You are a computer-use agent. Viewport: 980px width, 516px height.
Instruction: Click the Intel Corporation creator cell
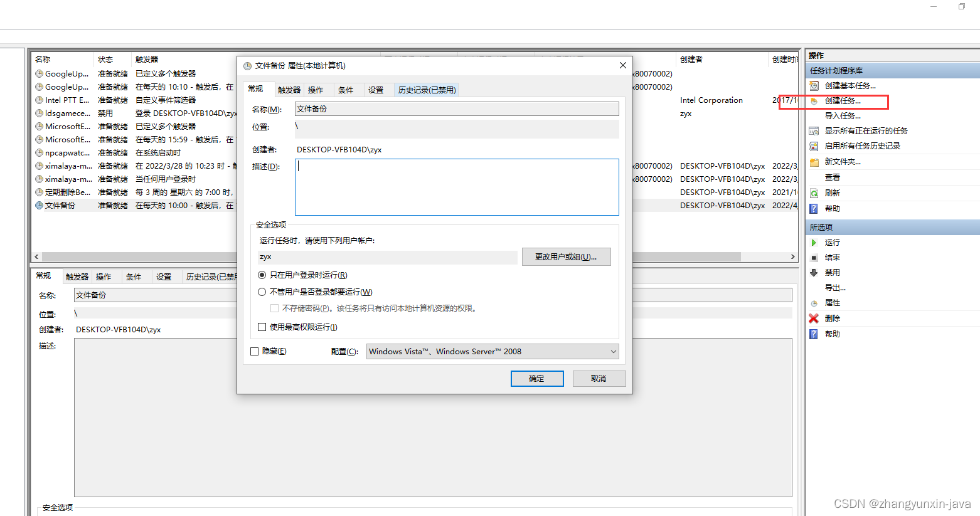coord(711,100)
